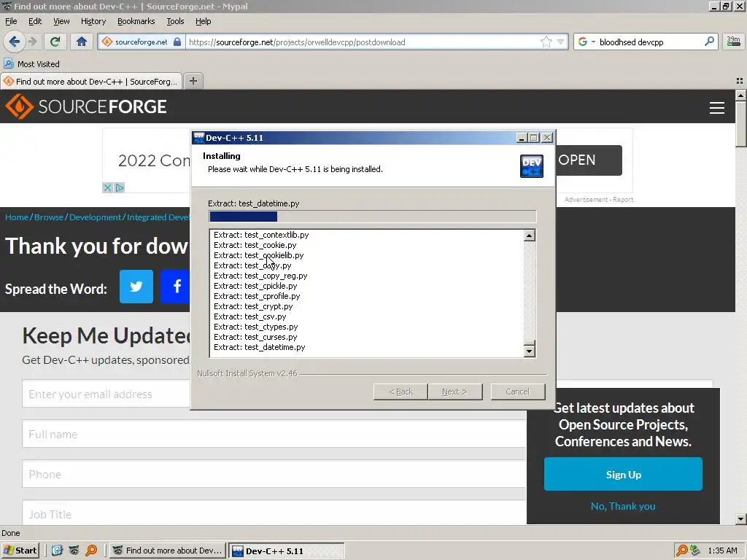Select log line test_copy_reg.py
Screen dimensions: 747x560
(x=260, y=276)
